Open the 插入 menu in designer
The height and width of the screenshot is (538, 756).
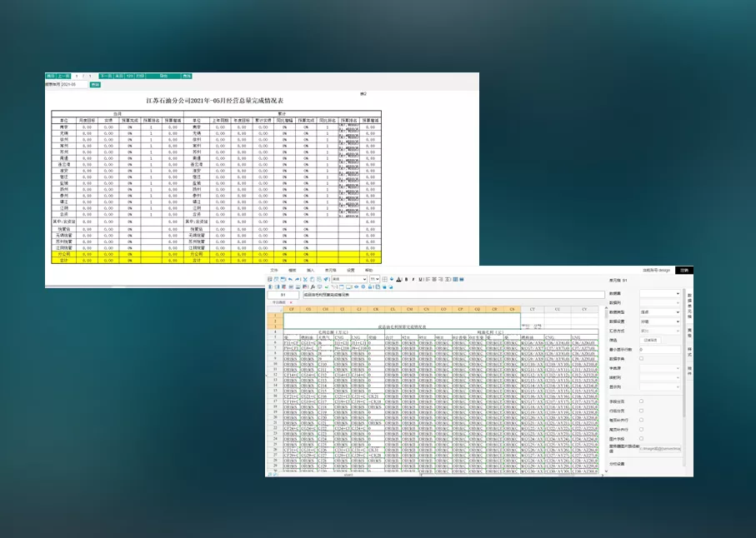311,270
